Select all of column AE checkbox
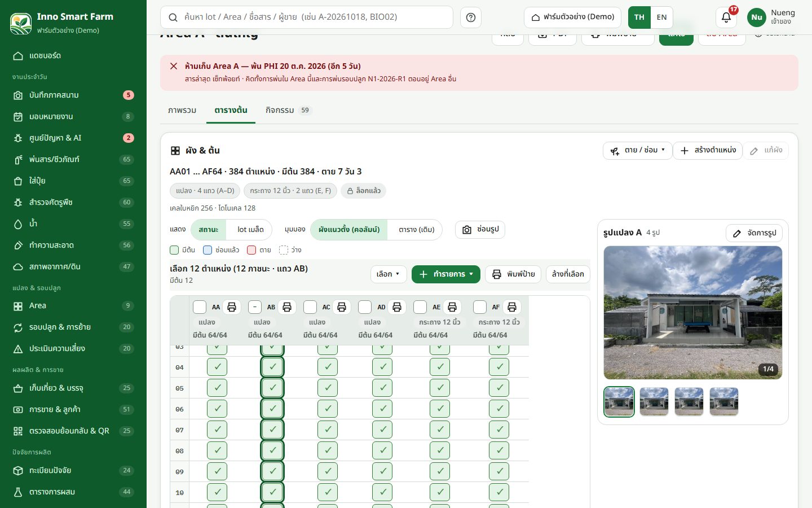 [x=420, y=307]
